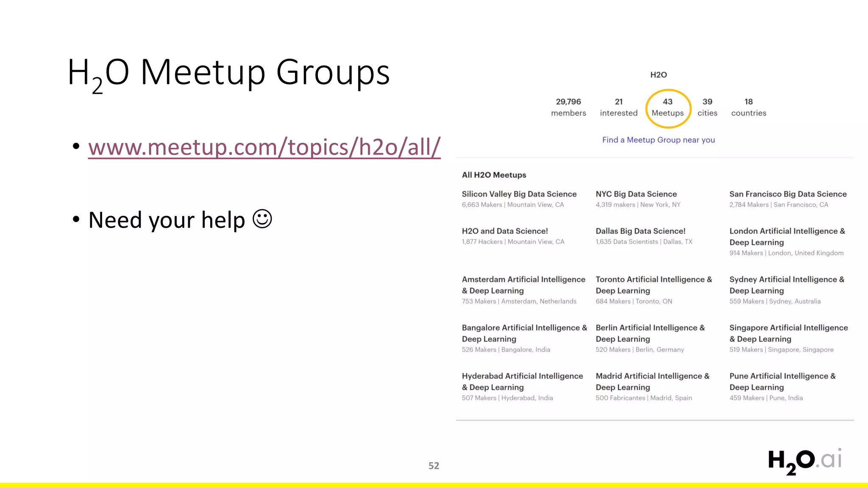Open Pune Artificial Intelligence & Deep Learning
The image size is (868, 488).
pos(782,381)
